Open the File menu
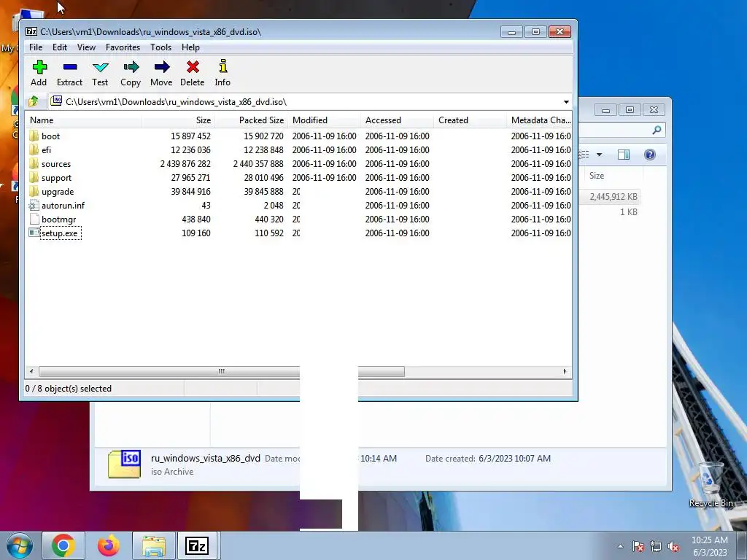The width and height of the screenshot is (747, 560). pos(36,47)
